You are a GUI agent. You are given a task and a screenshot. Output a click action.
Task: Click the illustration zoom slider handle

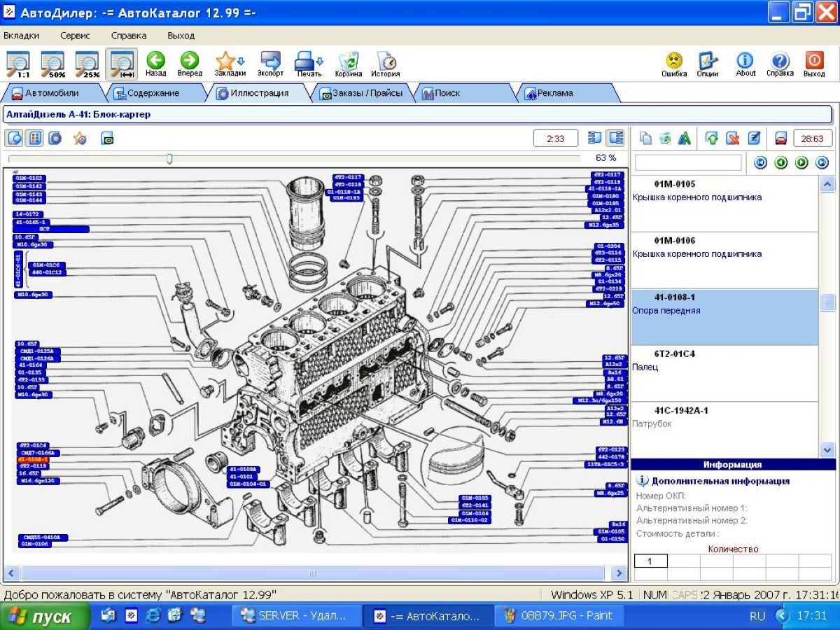[x=169, y=160]
